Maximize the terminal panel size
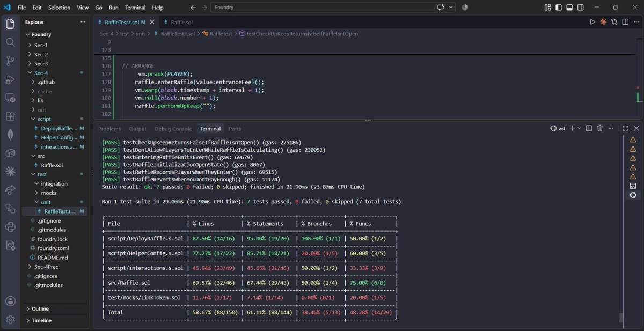Viewport: 644px width, 331px height. tap(626, 128)
